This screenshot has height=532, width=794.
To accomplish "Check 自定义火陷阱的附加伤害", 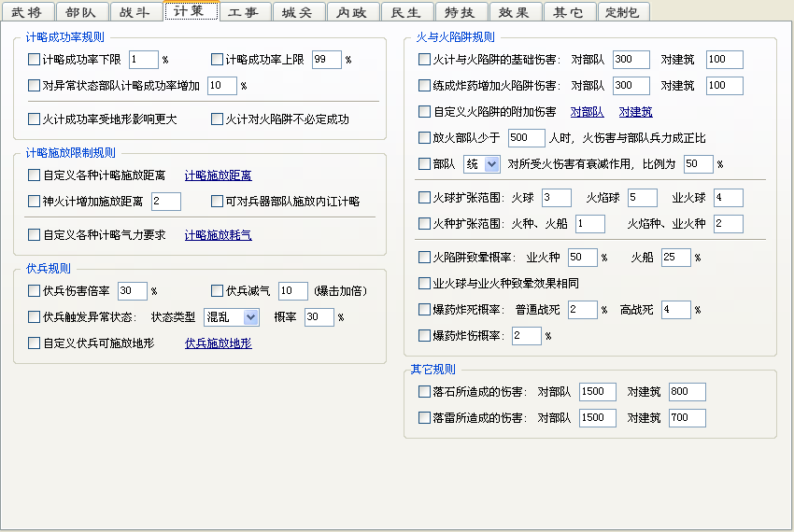I will tap(424, 112).
